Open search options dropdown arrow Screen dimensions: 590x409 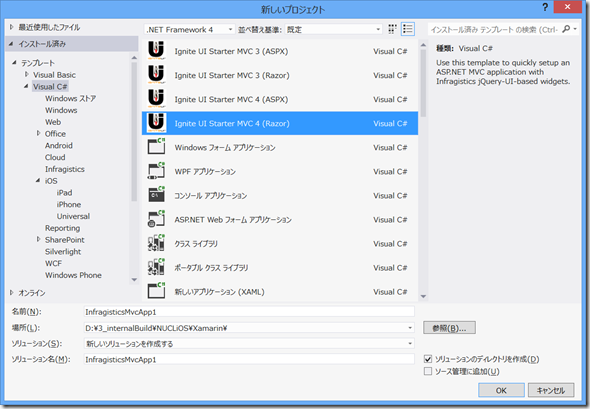tap(575, 29)
